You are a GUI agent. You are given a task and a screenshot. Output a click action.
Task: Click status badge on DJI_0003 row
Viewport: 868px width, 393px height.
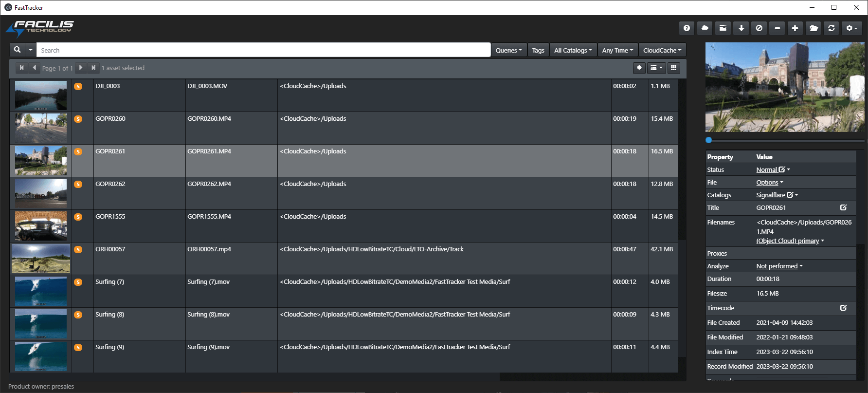point(78,86)
